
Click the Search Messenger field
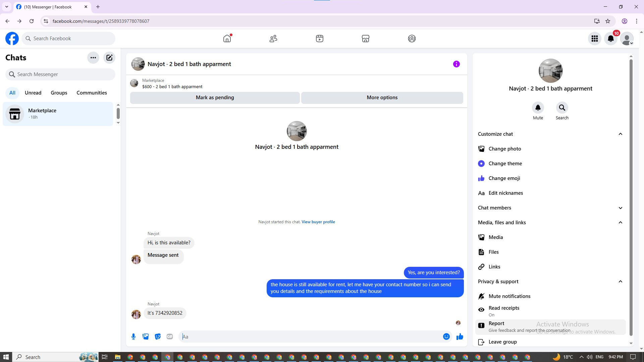[60, 74]
